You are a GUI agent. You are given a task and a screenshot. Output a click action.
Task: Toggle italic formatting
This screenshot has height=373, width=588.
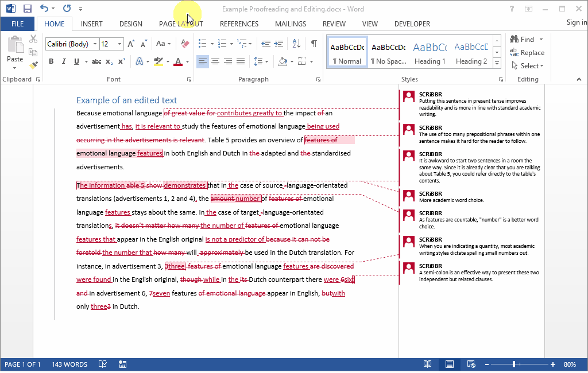tap(64, 61)
